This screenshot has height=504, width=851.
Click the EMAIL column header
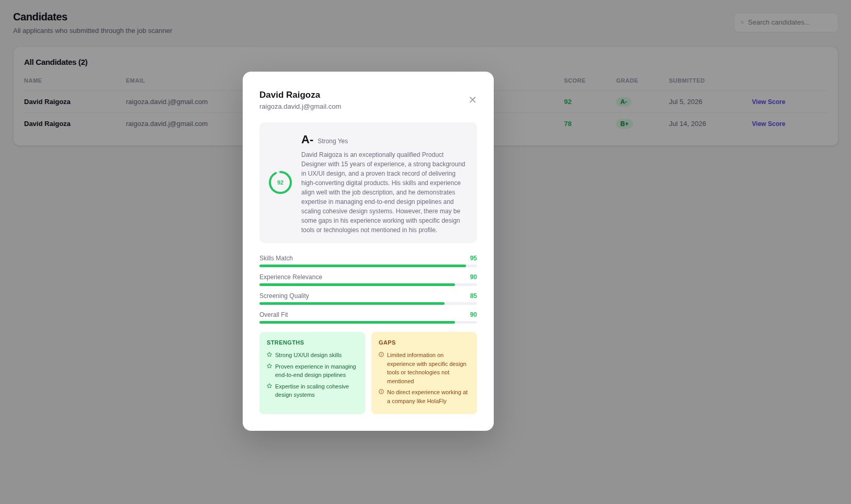[x=135, y=81]
